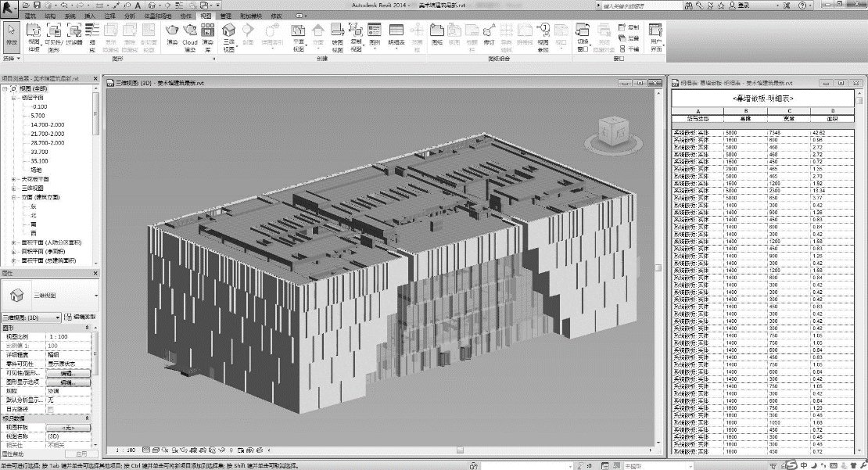Open the 选择 dropdown under Modify
Viewport: 868px width, 470px height.
pos(12,58)
